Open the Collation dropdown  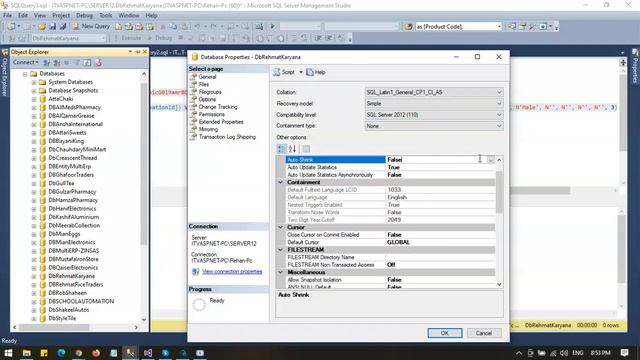(433, 92)
